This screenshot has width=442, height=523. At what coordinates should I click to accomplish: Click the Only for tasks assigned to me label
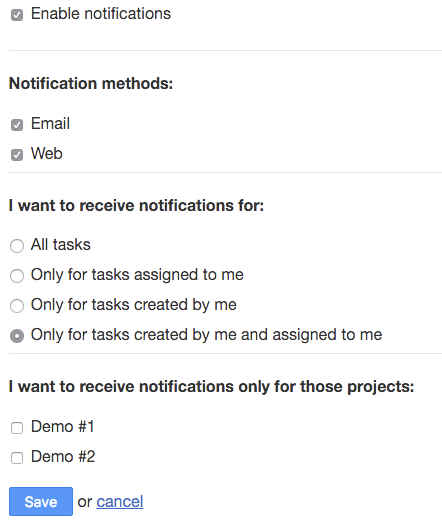point(137,275)
